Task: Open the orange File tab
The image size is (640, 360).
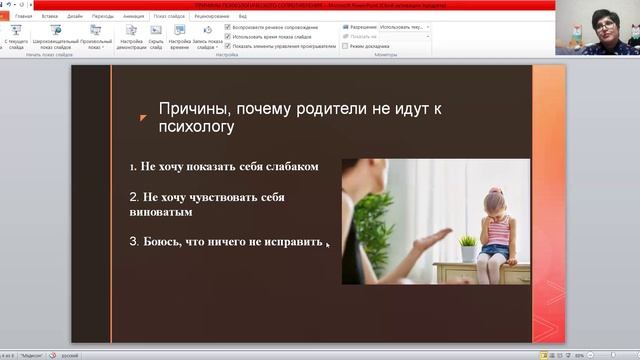Action: pos(4,16)
